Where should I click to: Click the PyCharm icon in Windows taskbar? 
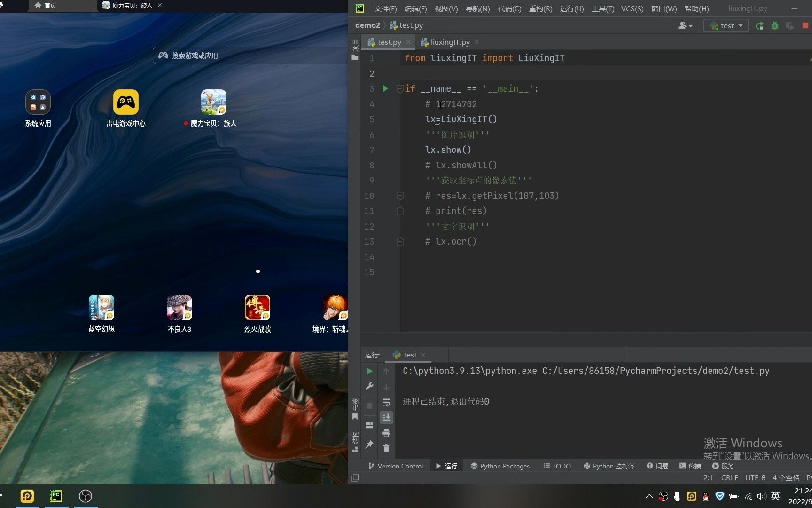tap(56, 496)
